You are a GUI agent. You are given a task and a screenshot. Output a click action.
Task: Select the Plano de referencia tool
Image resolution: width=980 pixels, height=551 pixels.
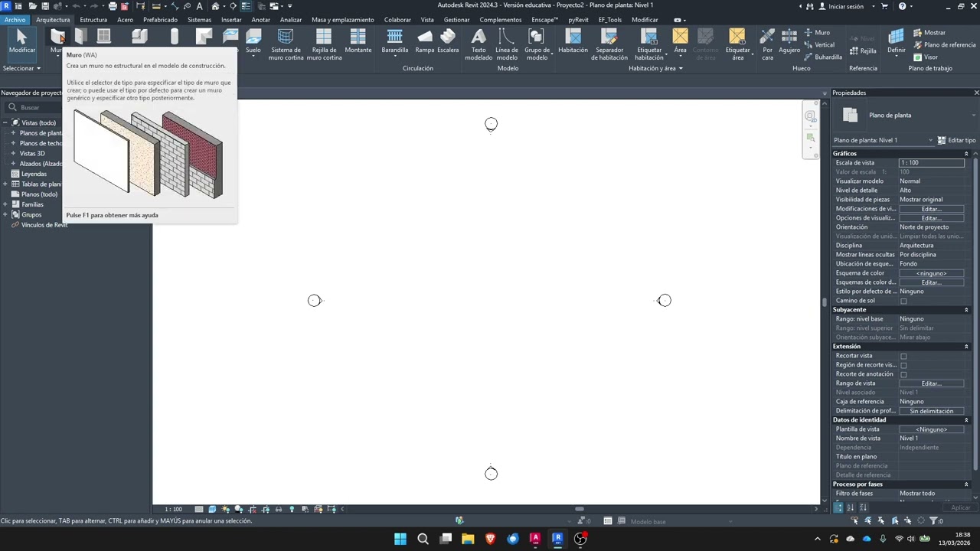(x=944, y=44)
